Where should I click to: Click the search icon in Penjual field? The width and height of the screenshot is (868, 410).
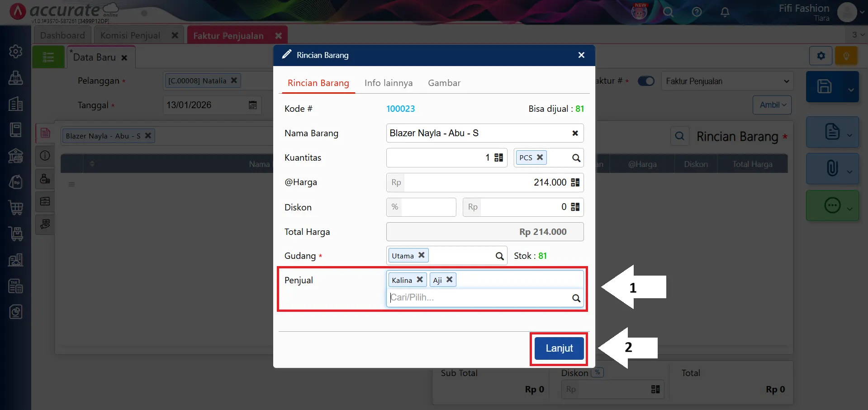[x=576, y=298]
